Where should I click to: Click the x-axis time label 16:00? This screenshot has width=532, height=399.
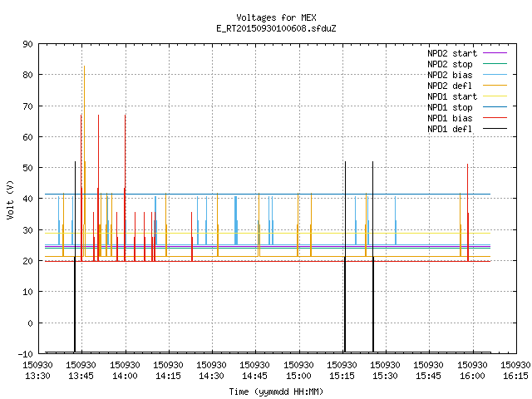473,377
